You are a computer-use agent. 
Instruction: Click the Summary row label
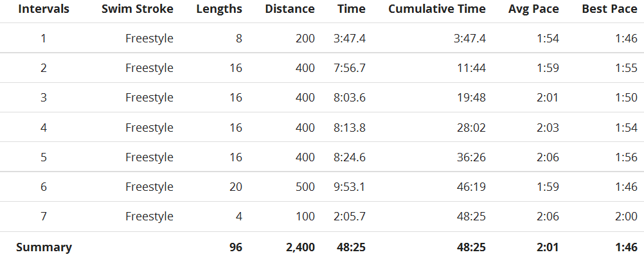pos(44,247)
